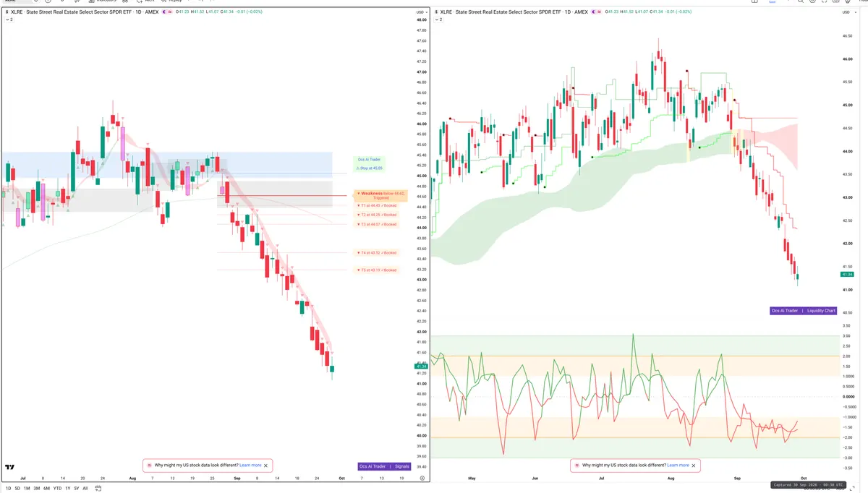
Task: Click the green Ocs Ai Trader label above the stop
Action: click(x=369, y=159)
